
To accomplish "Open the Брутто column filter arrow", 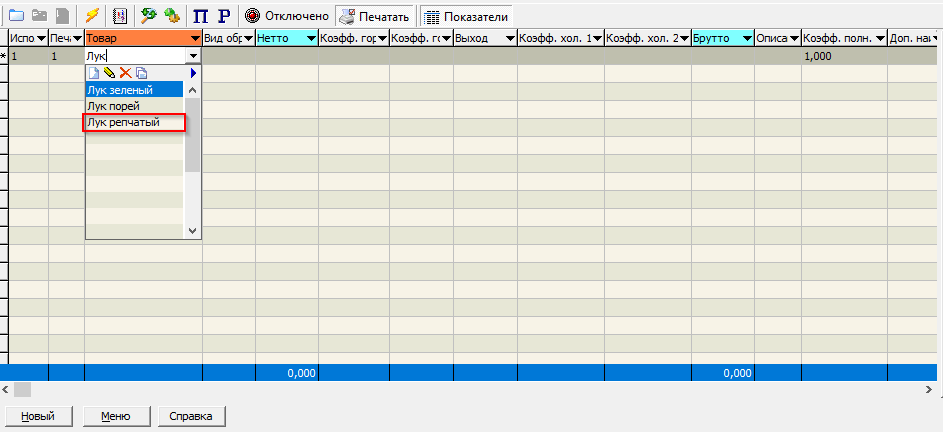I will (746, 38).
